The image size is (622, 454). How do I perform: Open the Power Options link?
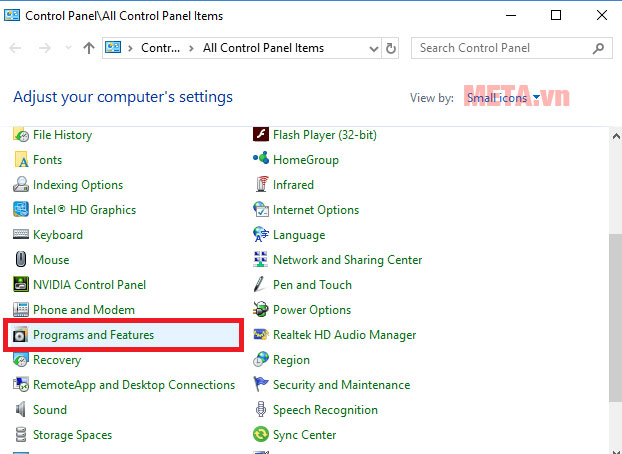(312, 310)
